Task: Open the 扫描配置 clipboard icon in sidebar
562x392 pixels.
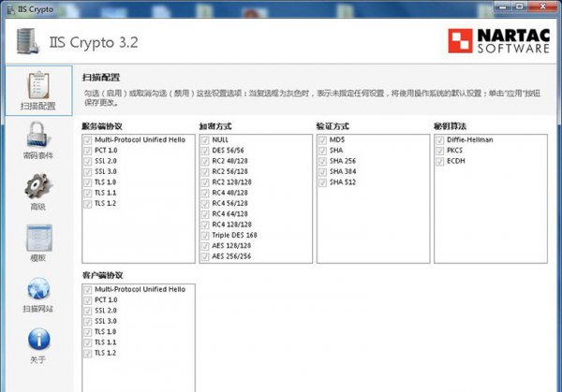Action: pos(38,85)
